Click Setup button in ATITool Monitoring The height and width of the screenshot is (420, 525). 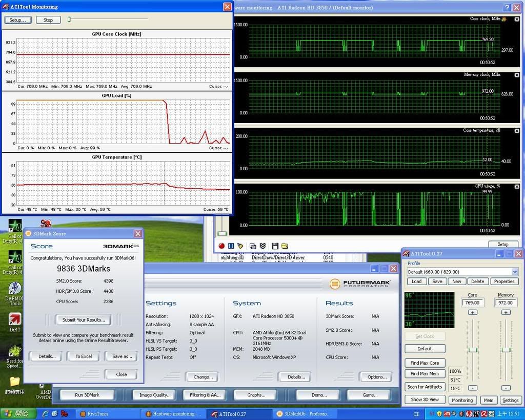(x=18, y=20)
